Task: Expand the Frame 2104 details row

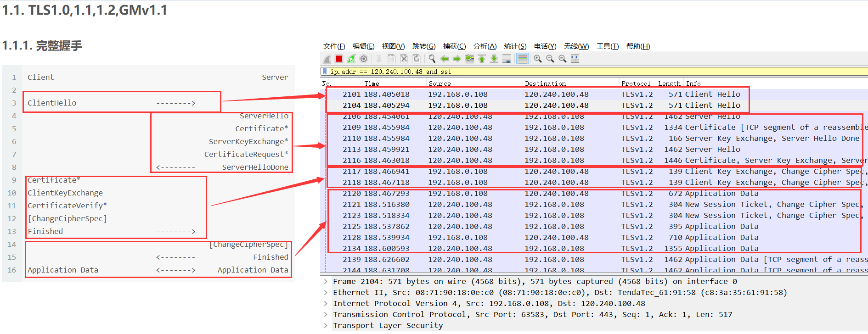Action: click(326, 282)
